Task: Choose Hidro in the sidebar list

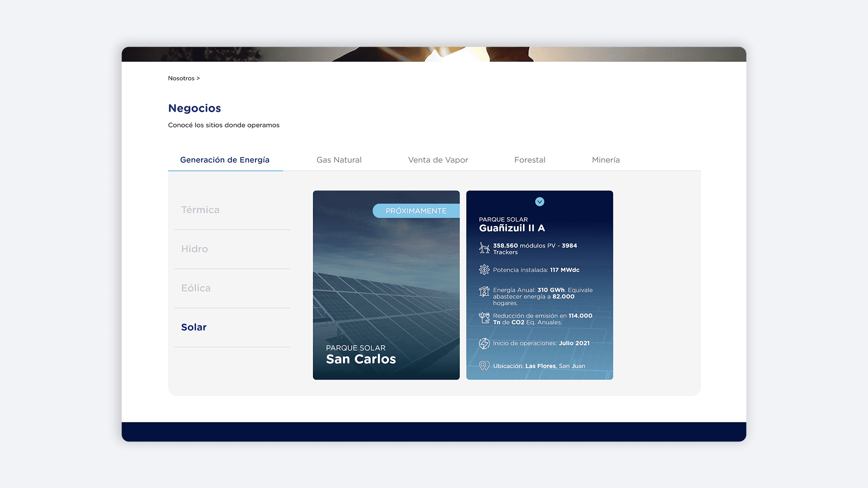Action: coord(194,249)
